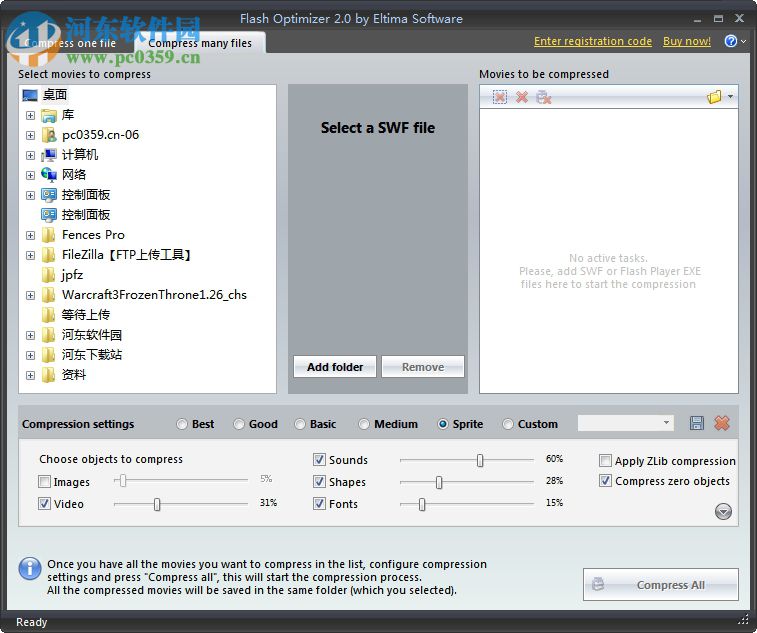Open the custom preset combo box

click(626, 423)
